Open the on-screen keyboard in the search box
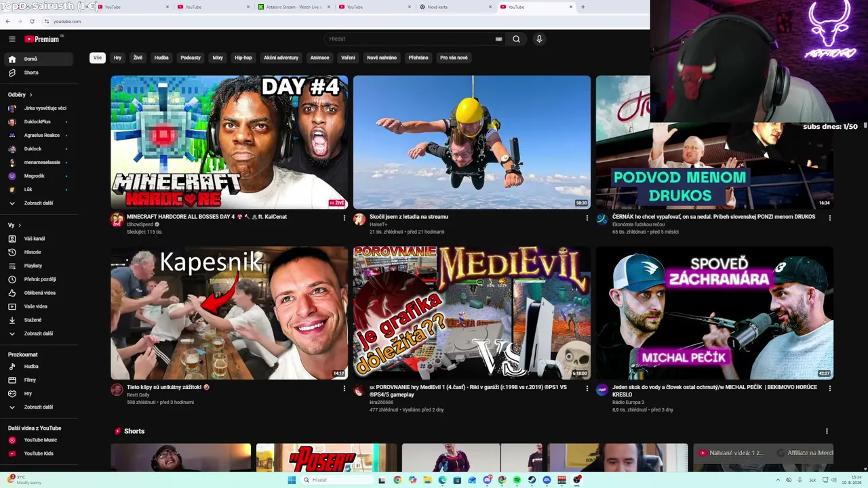This screenshot has height=488, width=868. (x=499, y=39)
